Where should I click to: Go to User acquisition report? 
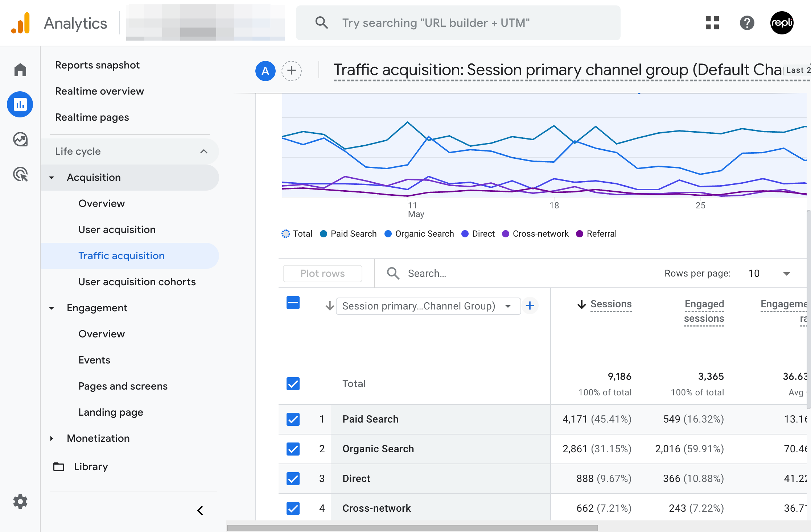117,230
